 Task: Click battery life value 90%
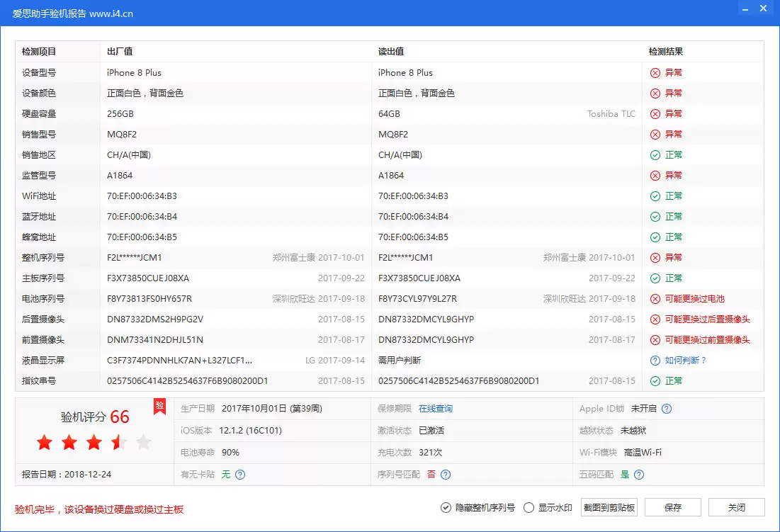[230, 453]
